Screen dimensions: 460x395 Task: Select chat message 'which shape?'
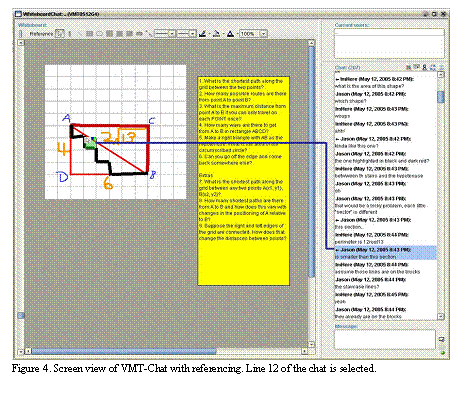350,101
